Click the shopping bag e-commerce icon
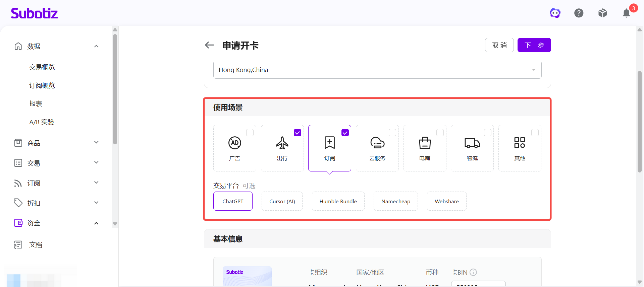 (425, 143)
